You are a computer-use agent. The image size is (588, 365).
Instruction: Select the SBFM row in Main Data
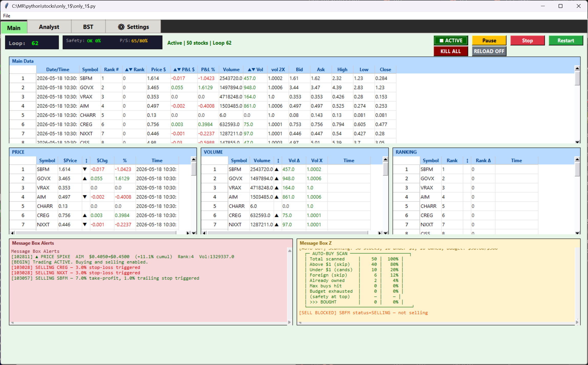[x=203, y=78]
